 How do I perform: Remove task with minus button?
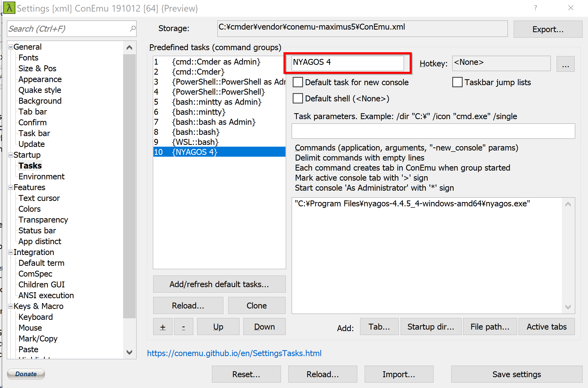coord(183,327)
